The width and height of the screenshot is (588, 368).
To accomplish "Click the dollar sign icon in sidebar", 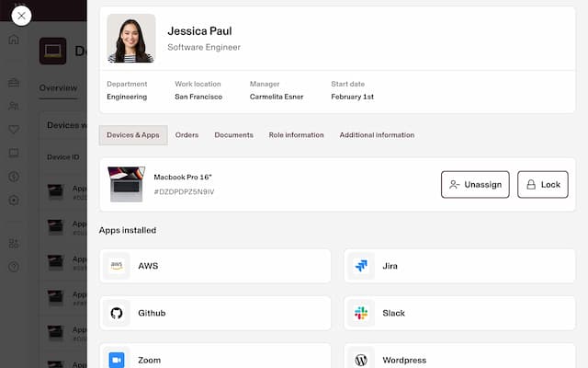I will click(x=13, y=177).
